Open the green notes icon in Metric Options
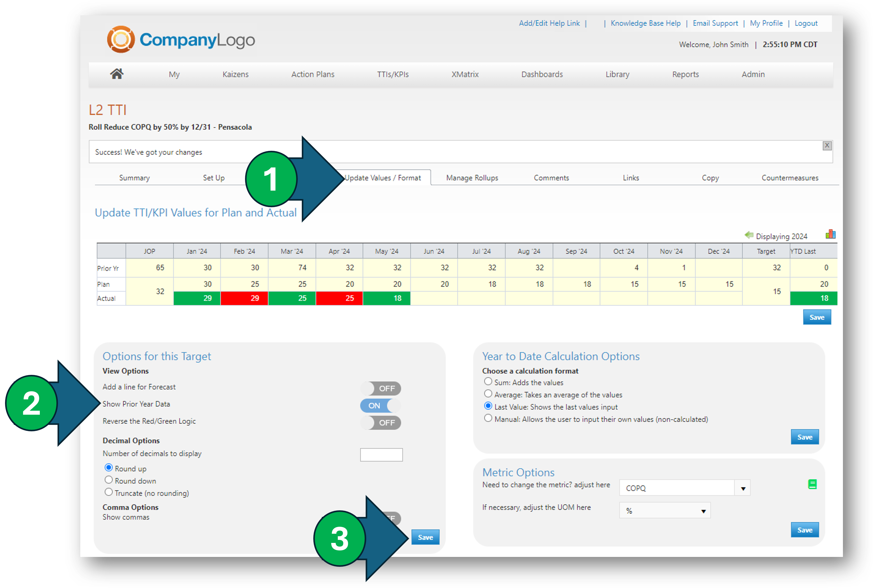The height and width of the screenshot is (588, 874). click(x=812, y=484)
